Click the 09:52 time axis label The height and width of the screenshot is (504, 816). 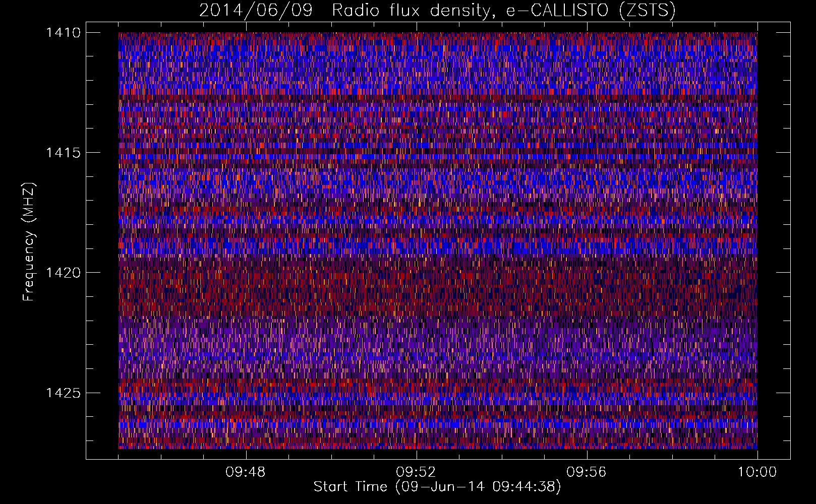416,472
